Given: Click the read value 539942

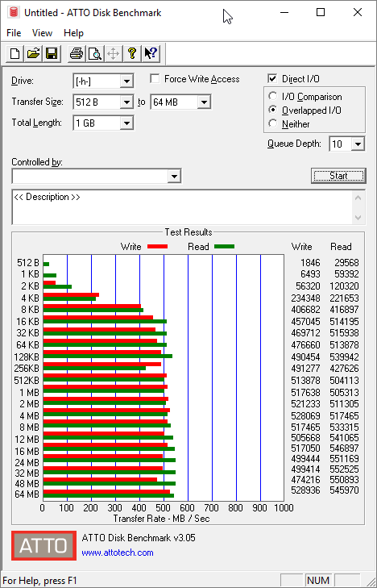Looking at the screenshot, I should click(344, 357).
